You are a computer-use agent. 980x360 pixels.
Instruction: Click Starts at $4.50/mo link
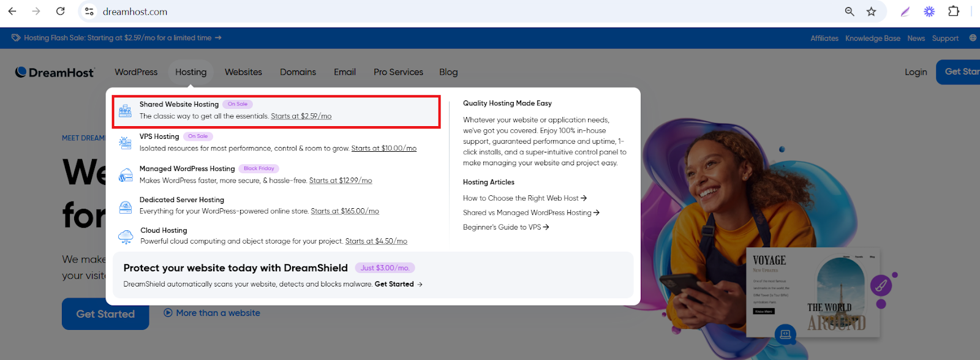click(376, 241)
